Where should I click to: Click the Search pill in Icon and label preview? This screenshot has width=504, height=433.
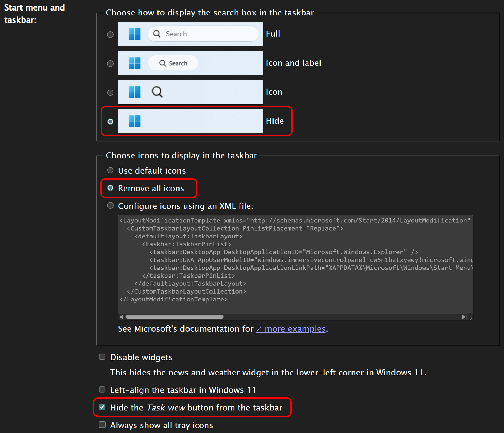pyautogui.click(x=173, y=63)
